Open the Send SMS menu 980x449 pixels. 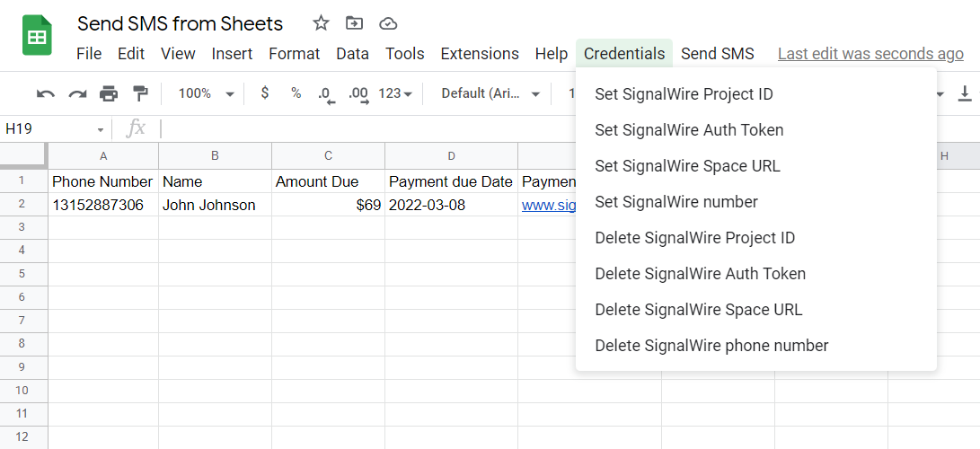click(x=717, y=54)
